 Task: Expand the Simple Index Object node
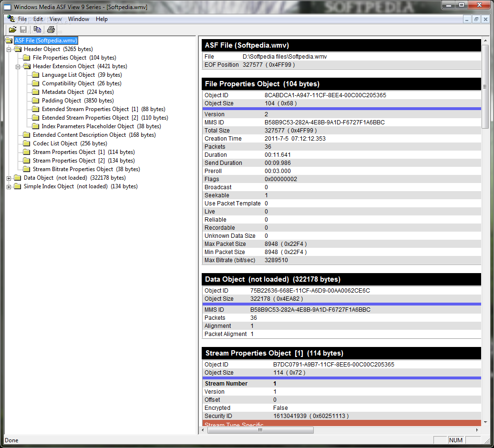coord(9,187)
